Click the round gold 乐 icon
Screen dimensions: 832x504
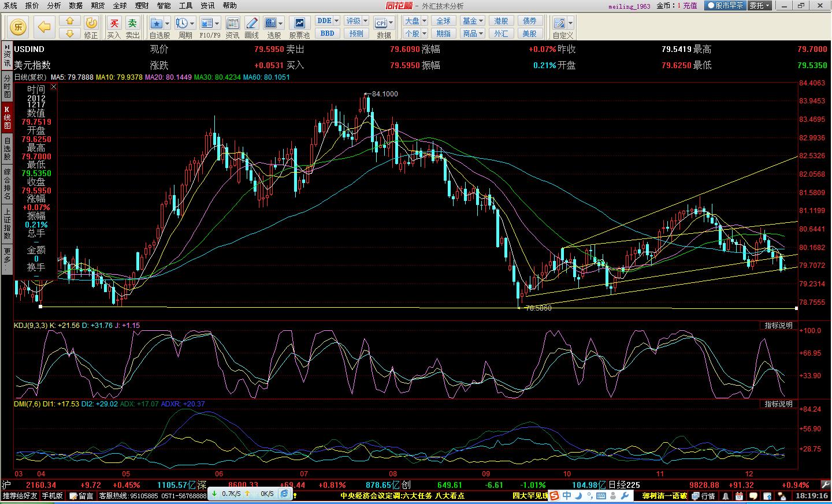coord(19,27)
